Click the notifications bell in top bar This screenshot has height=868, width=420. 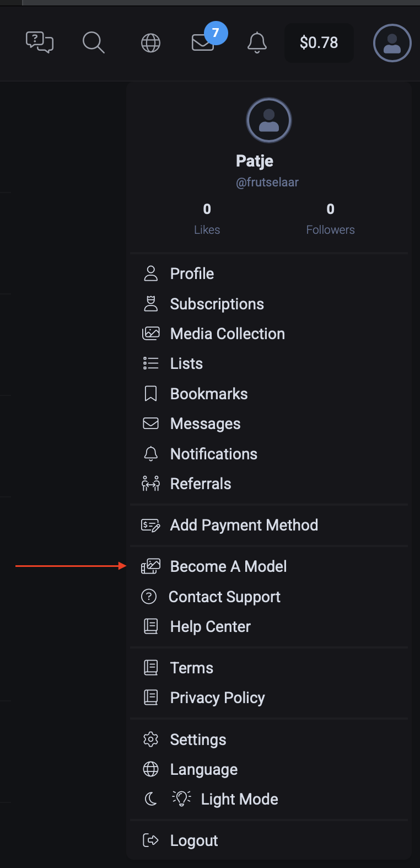click(257, 42)
